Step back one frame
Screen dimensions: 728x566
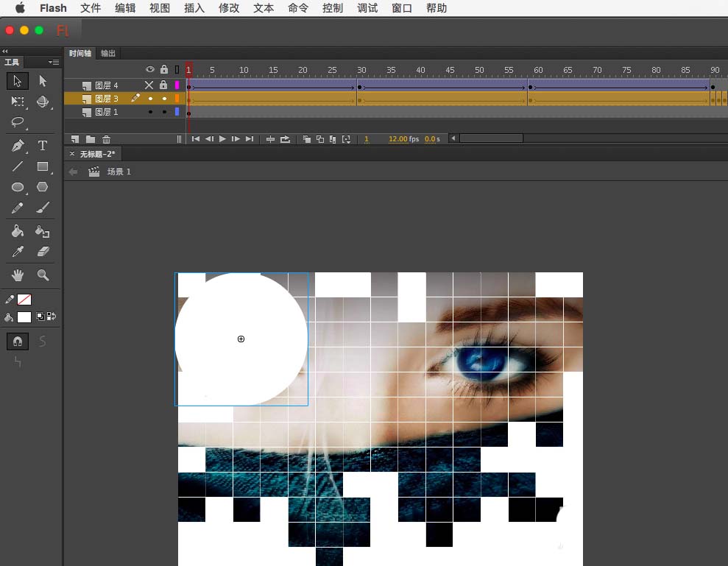[209, 139]
